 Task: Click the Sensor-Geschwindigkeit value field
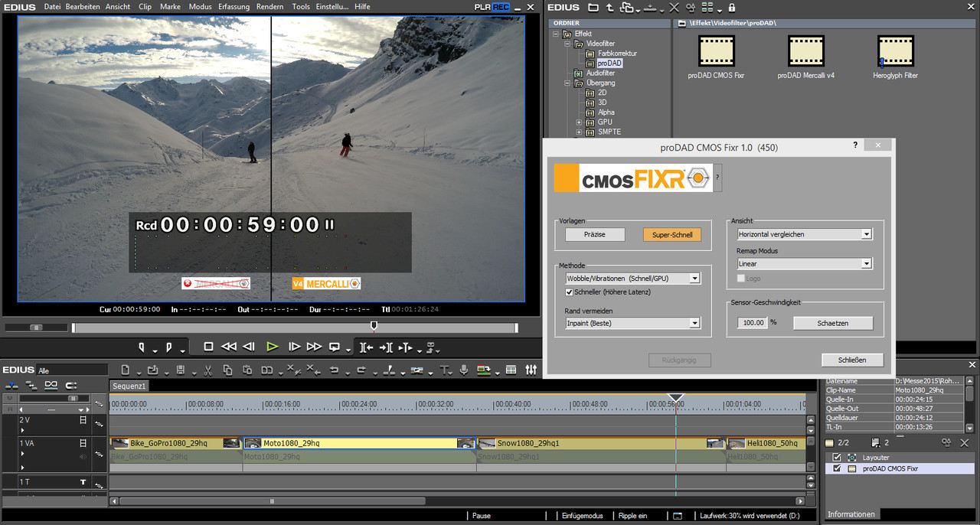tap(753, 323)
